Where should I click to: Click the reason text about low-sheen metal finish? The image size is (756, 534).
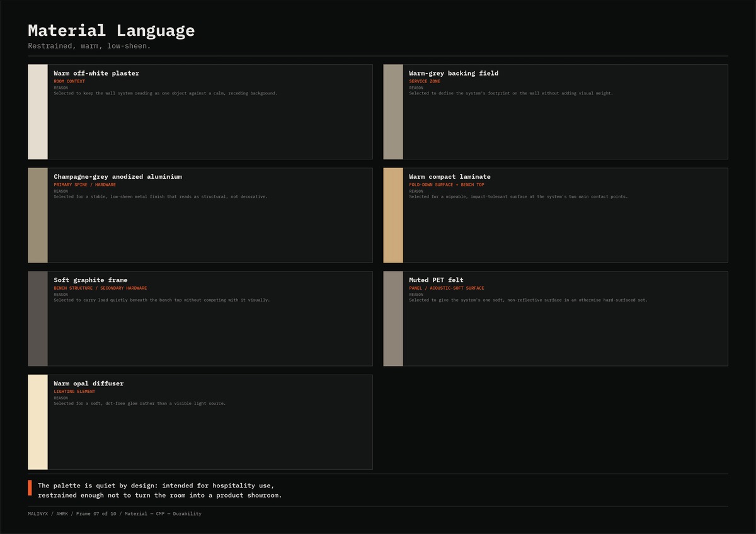(161, 196)
